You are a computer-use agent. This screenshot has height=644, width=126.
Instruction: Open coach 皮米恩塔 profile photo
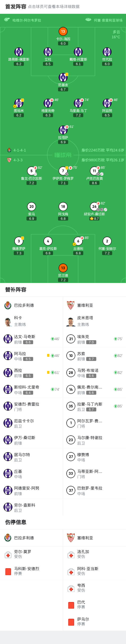coord(71,322)
